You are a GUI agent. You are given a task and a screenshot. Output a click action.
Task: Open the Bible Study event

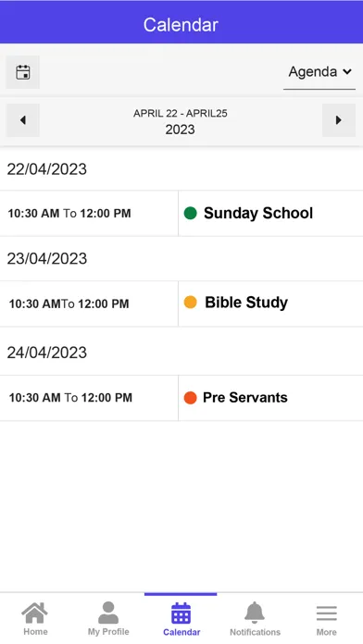(246, 303)
